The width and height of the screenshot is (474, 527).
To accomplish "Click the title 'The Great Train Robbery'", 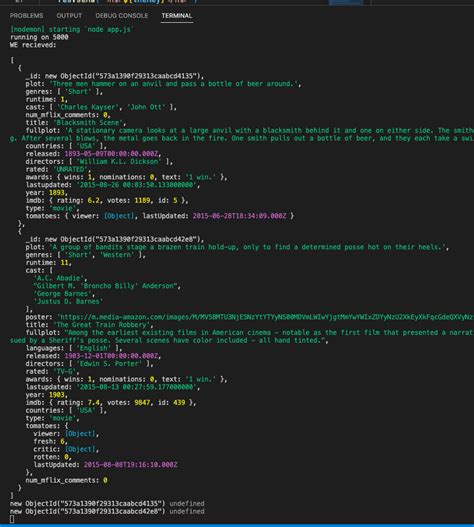I will click(103, 325).
